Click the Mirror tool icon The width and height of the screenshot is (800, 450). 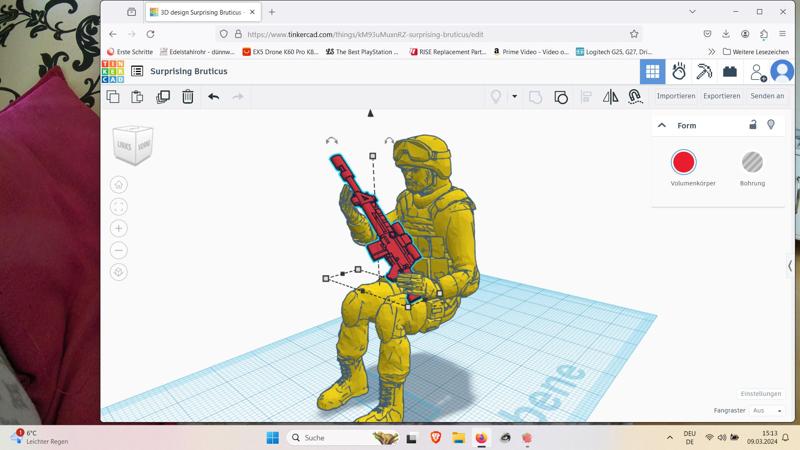[x=610, y=97]
